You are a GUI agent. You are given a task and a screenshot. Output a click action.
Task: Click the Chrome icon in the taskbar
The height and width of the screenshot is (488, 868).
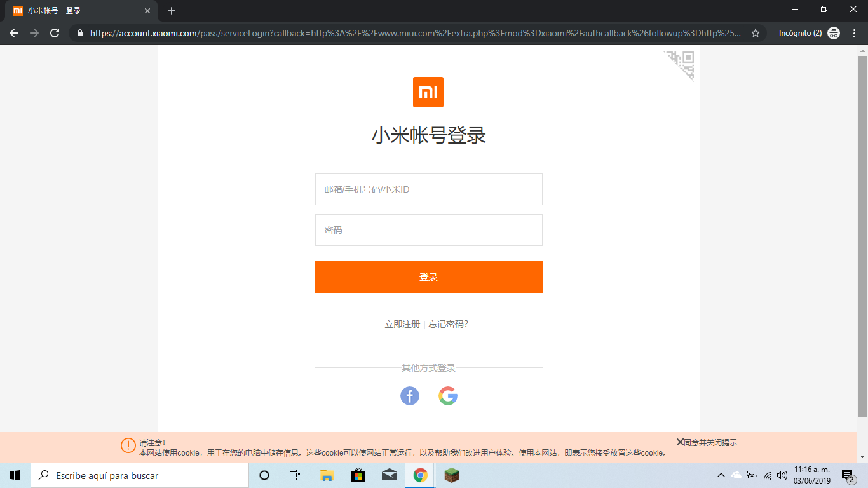420,475
